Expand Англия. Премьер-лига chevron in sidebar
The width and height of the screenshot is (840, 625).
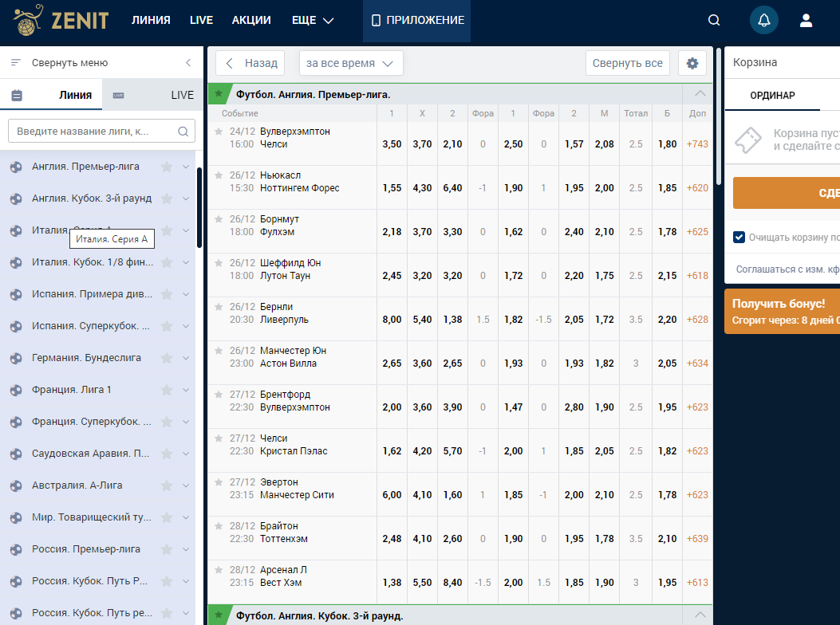point(186,167)
